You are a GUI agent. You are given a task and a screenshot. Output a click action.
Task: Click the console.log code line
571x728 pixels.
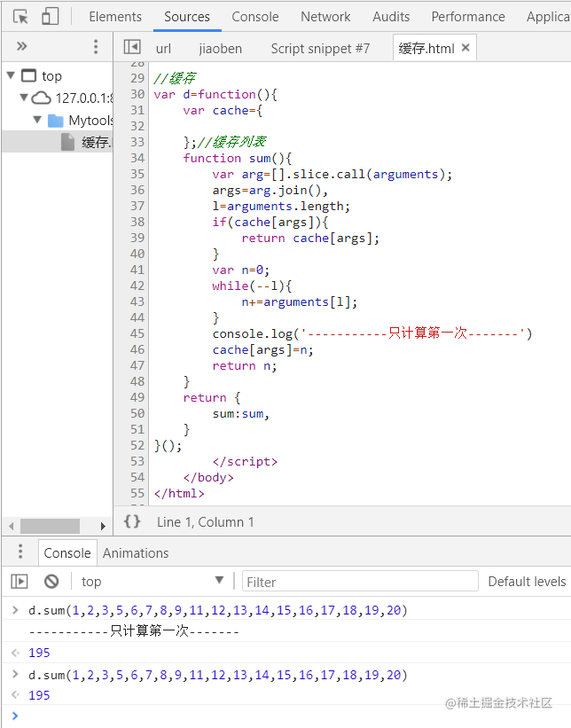[x=372, y=333]
